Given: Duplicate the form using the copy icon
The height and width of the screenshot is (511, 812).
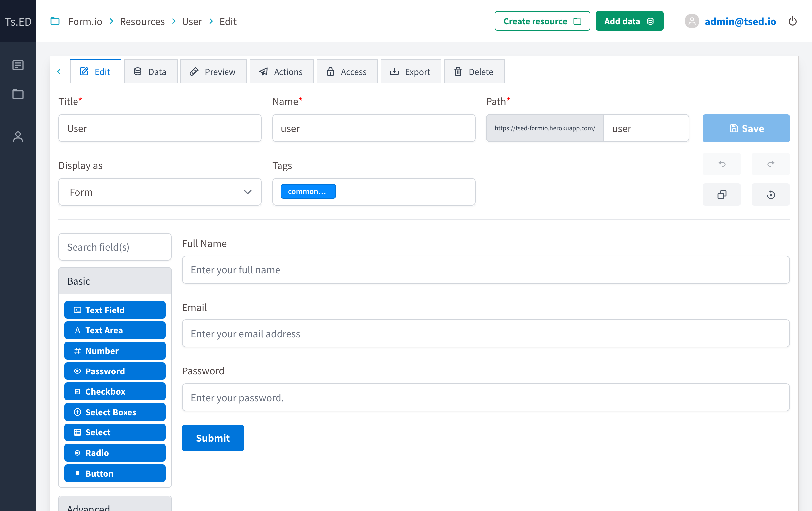Looking at the screenshot, I should pyautogui.click(x=722, y=195).
